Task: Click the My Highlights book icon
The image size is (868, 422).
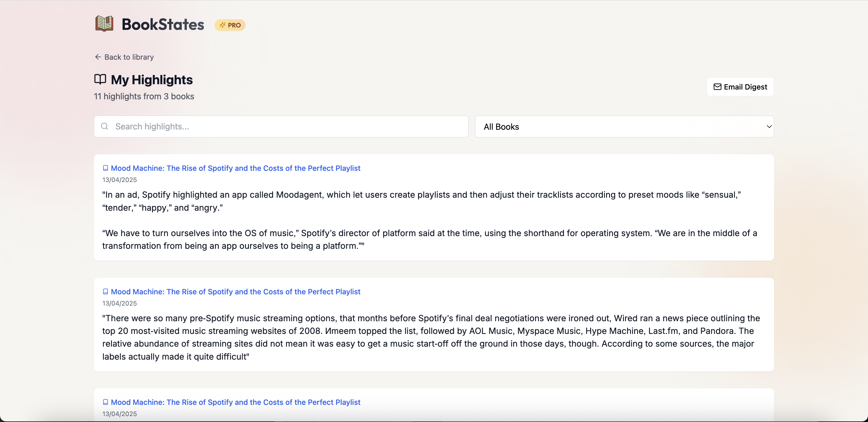Action: point(100,79)
